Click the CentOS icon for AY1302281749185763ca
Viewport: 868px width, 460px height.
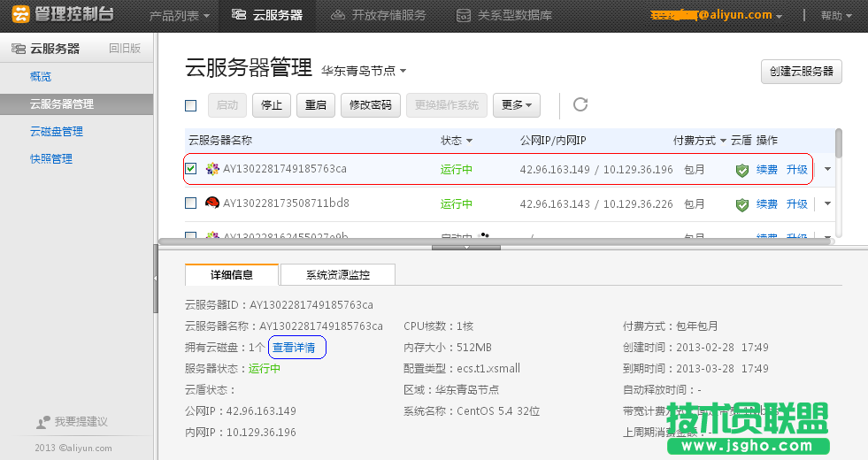[x=212, y=169]
